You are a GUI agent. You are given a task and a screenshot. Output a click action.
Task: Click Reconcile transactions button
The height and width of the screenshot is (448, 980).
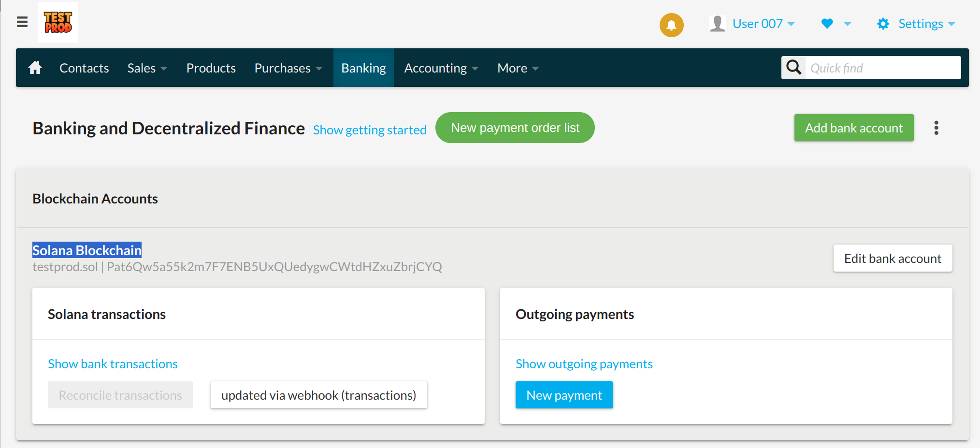point(120,395)
